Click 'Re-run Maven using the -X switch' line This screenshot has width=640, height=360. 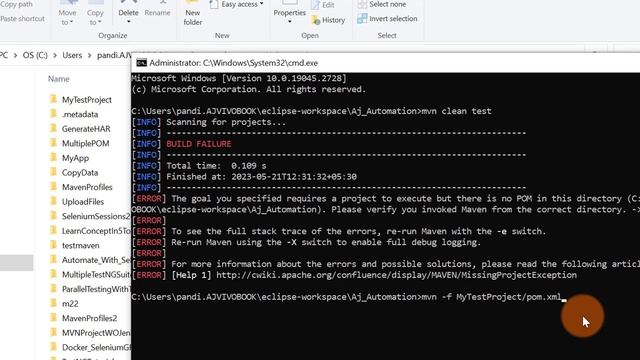click(x=326, y=242)
